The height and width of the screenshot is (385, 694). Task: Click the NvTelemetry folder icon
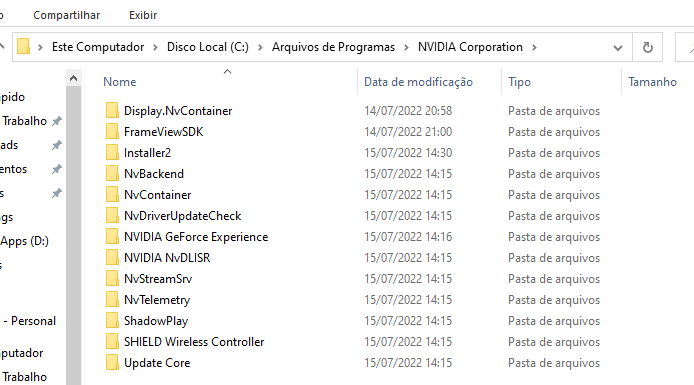(x=112, y=300)
